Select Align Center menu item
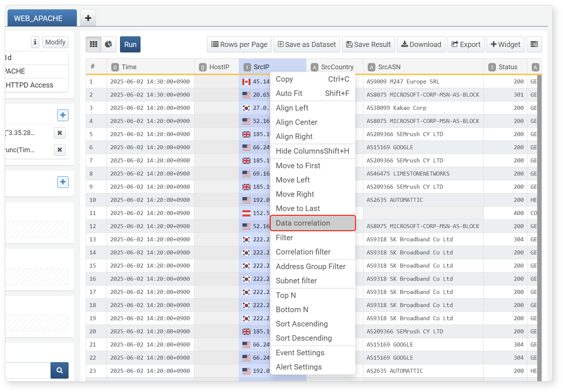 [x=312, y=122]
